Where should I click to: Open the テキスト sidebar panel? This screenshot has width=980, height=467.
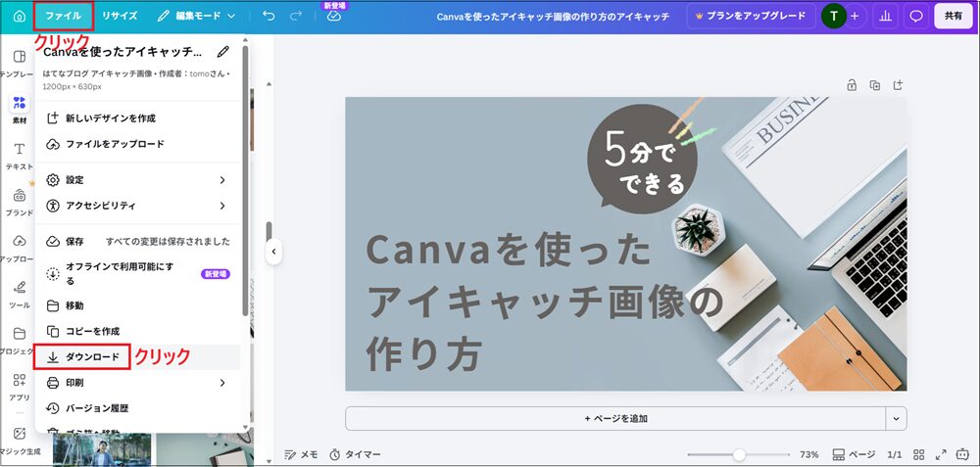pos(19,156)
